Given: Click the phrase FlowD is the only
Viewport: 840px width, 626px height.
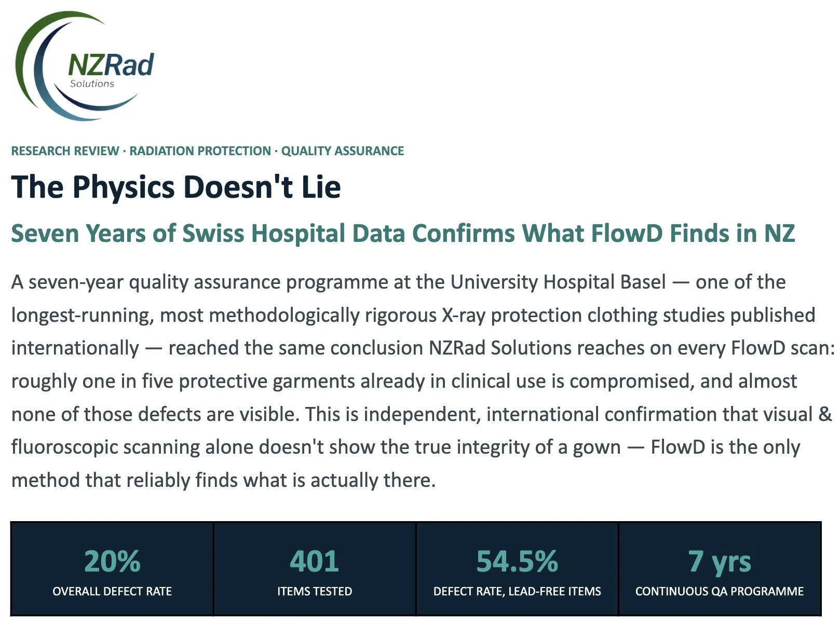Looking at the screenshot, I should tap(725, 447).
